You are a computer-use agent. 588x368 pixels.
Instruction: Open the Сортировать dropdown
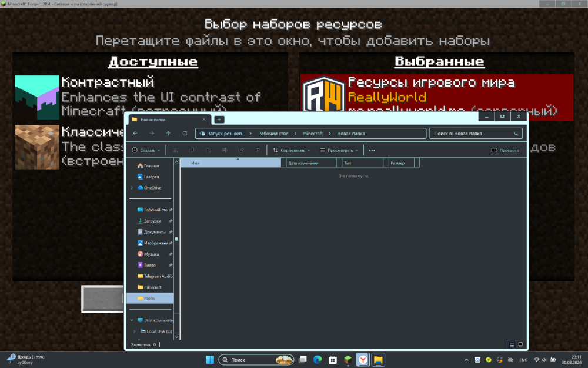tap(292, 150)
